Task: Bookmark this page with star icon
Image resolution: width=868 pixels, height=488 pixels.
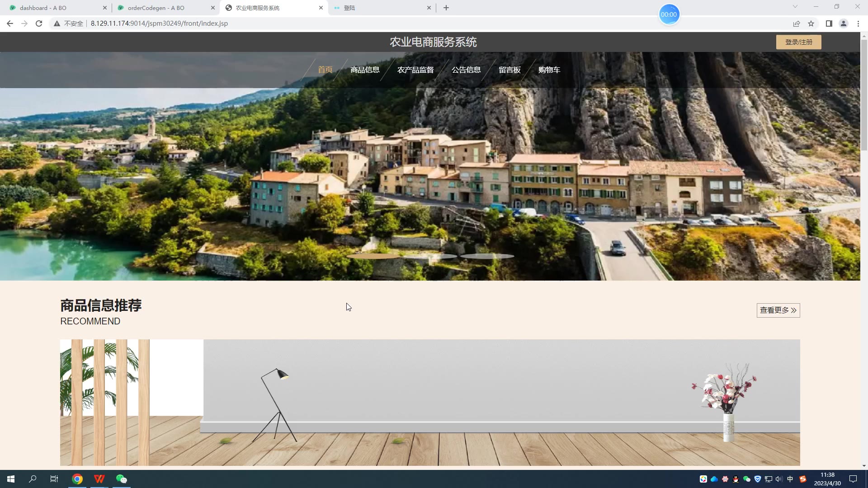Action: pos(811,23)
